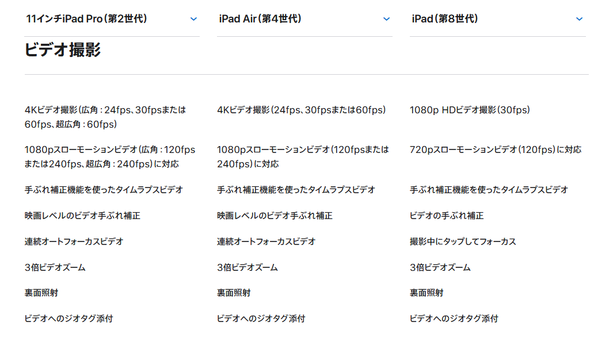This screenshot has height=364, width=613.
Task: Open the iPad(第8世代) model selector
Action: (x=445, y=19)
